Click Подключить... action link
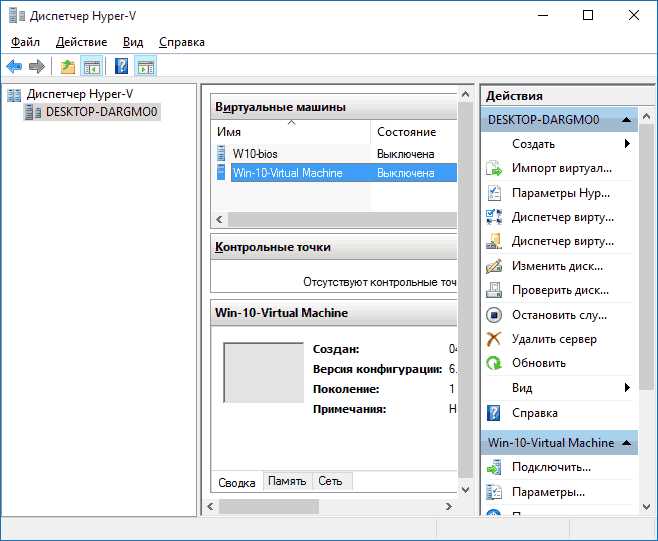This screenshot has height=541, width=658. tap(551, 467)
